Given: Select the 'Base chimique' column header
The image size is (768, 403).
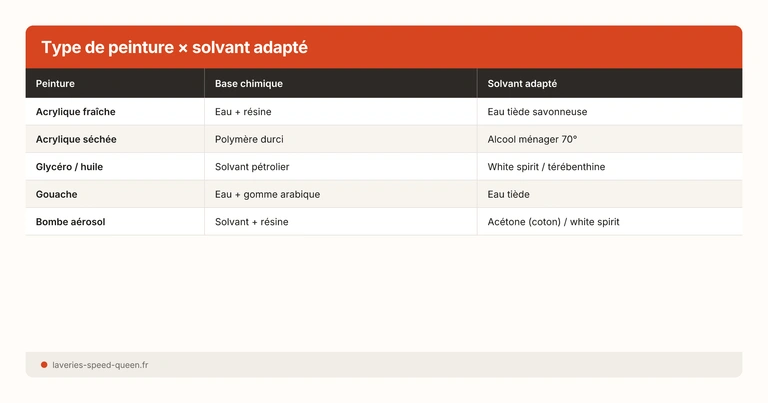Looking at the screenshot, I should click(249, 84).
